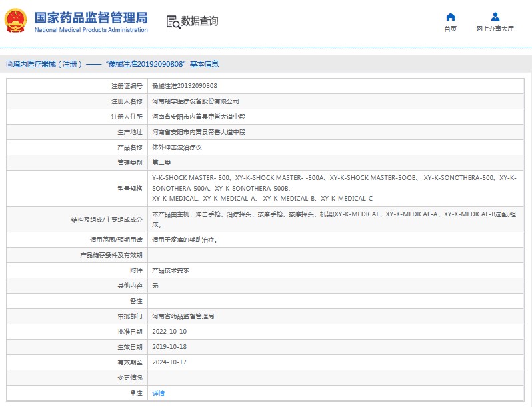532x407 pixels.
Task: Click the 注册证编号 row label
Action: pos(127,86)
